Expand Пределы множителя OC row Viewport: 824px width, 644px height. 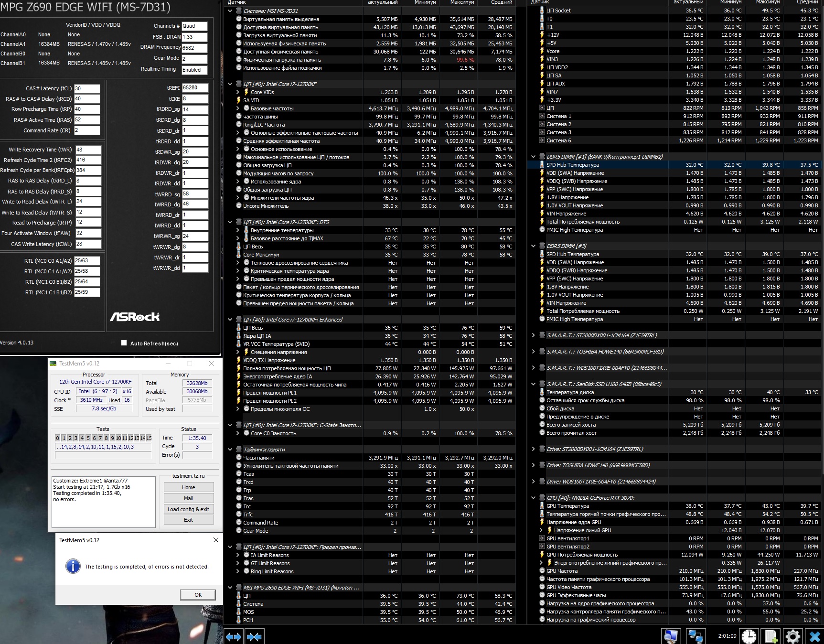(238, 409)
